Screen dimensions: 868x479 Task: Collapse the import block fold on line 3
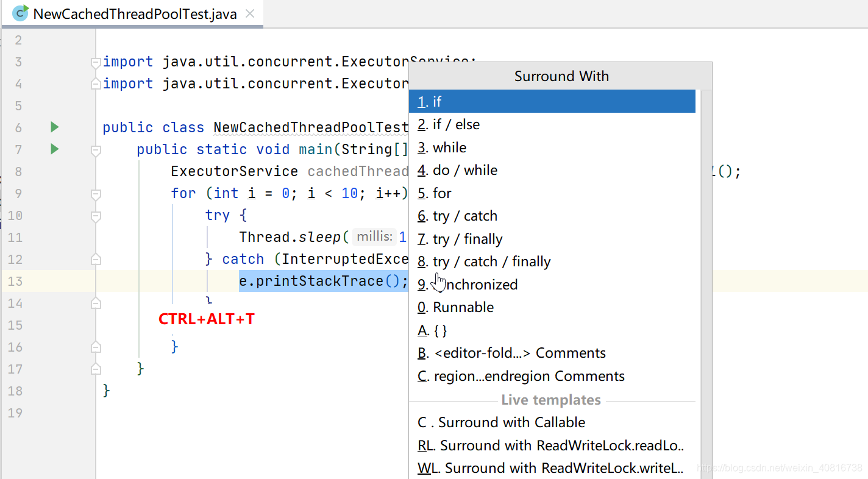click(95, 62)
